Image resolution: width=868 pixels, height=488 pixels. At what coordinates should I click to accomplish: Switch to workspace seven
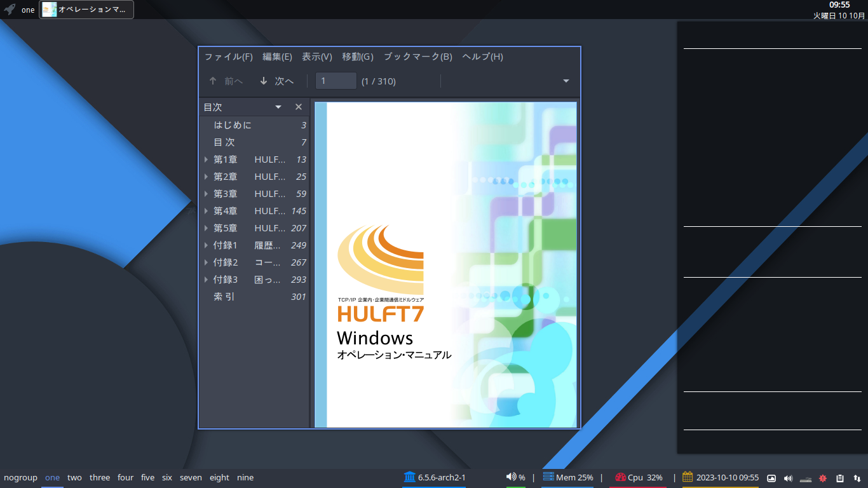[191, 478]
